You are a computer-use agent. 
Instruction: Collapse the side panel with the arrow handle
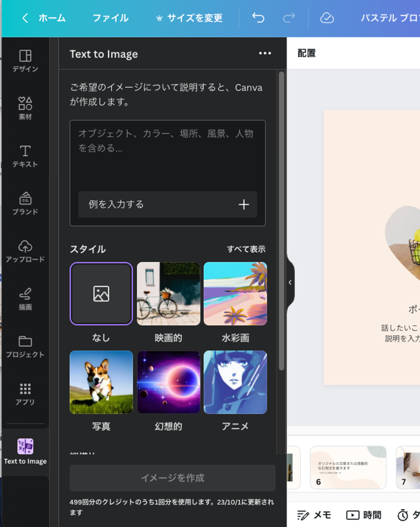pyautogui.click(x=290, y=283)
